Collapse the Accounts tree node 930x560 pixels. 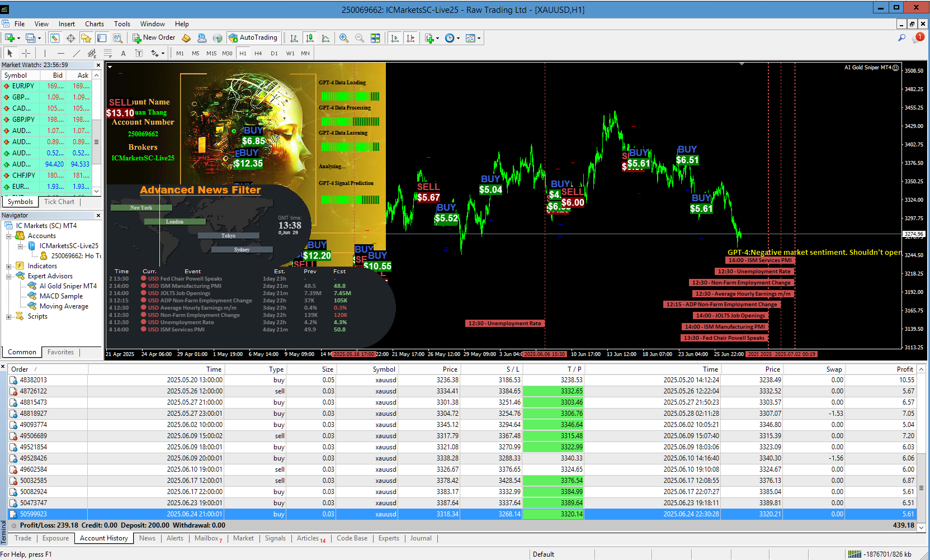9,236
